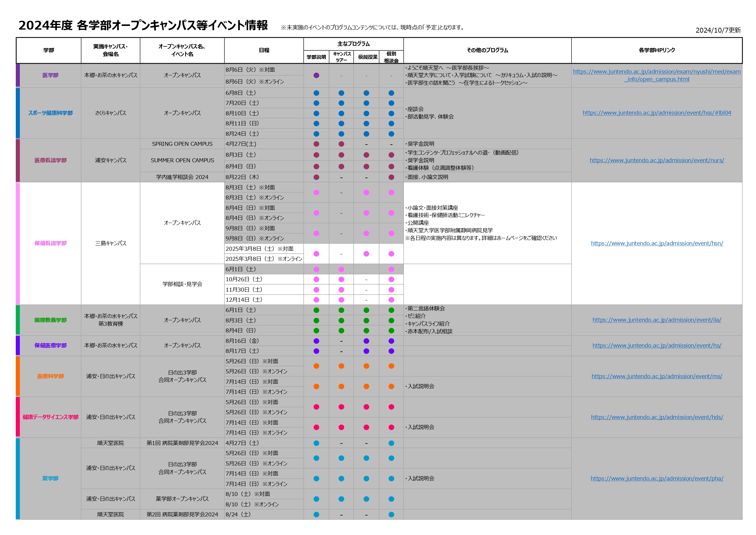This screenshot has height=535, width=756.
Task: Click the green 模擬授業 dot for 8月3日（土）
Action: pos(366,321)
